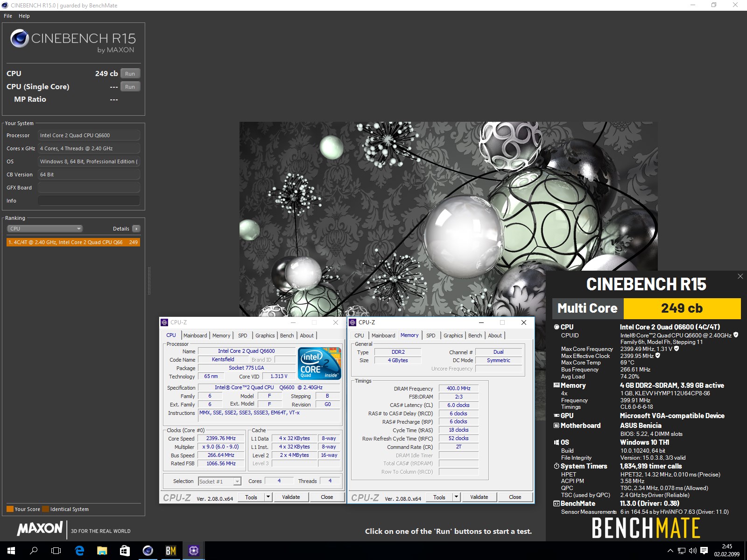Viewport: 747px width, 560px height.
Task: Click Validate in left CPU-Z window
Action: click(x=291, y=497)
